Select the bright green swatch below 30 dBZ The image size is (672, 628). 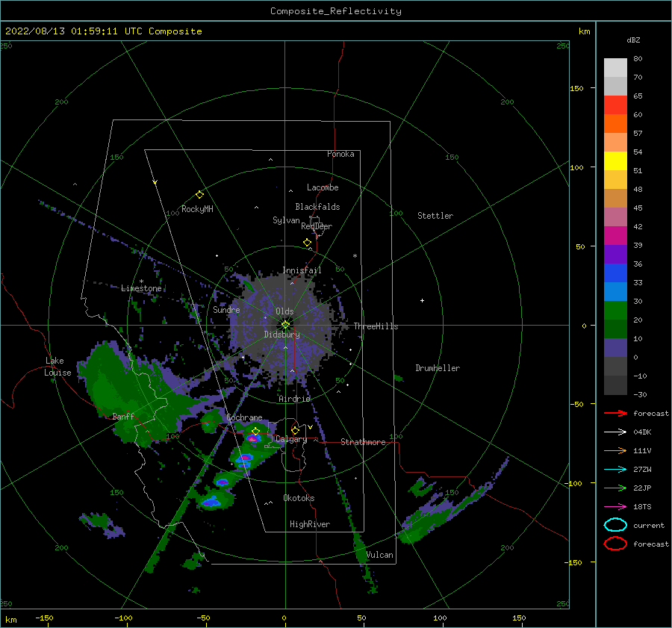pyautogui.click(x=615, y=311)
